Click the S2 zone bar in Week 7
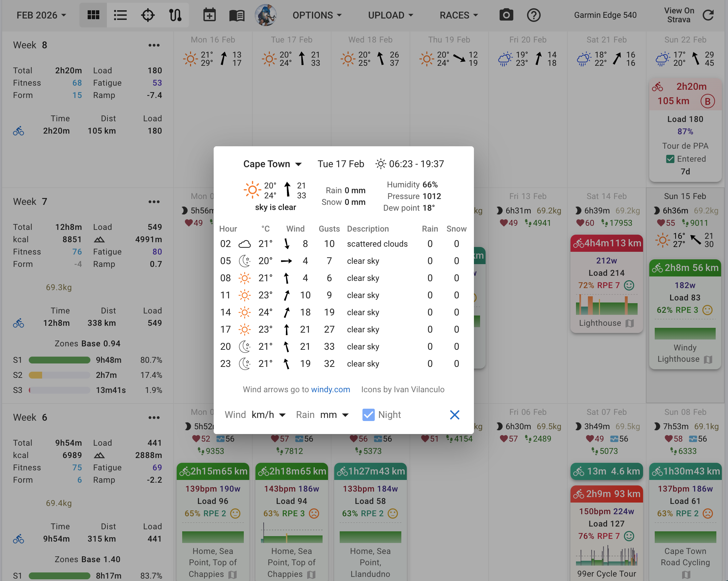Image resolution: width=728 pixels, height=581 pixels. click(60, 375)
